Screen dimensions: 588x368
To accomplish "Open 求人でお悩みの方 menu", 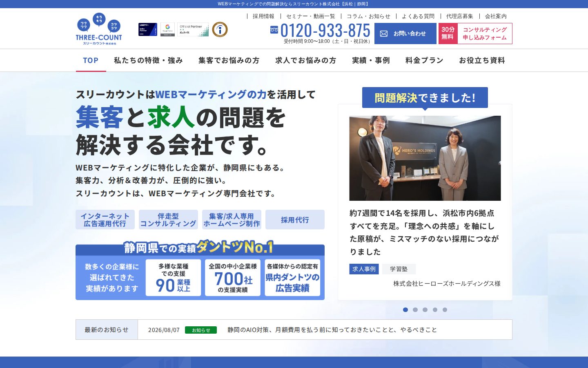I will tap(305, 61).
